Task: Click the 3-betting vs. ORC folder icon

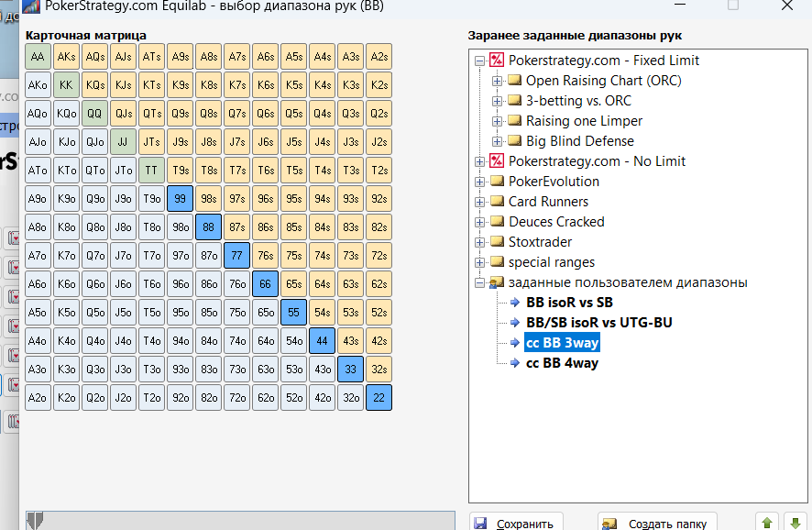Action: click(514, 101)
